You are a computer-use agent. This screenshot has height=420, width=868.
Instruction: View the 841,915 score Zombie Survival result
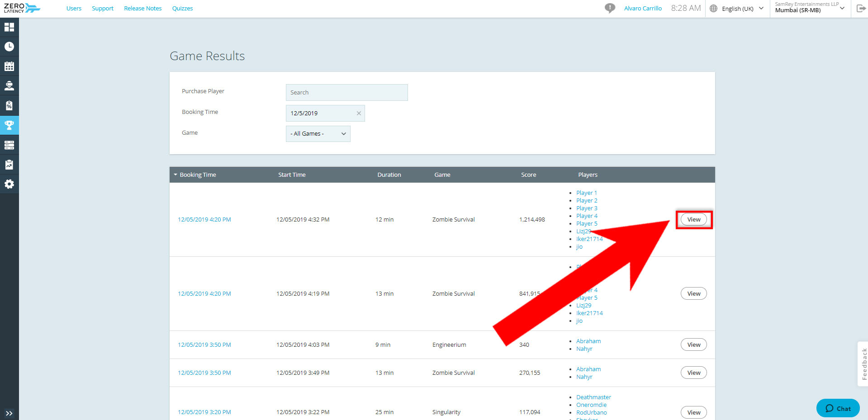pyautogui.click(x=694, y=294)
